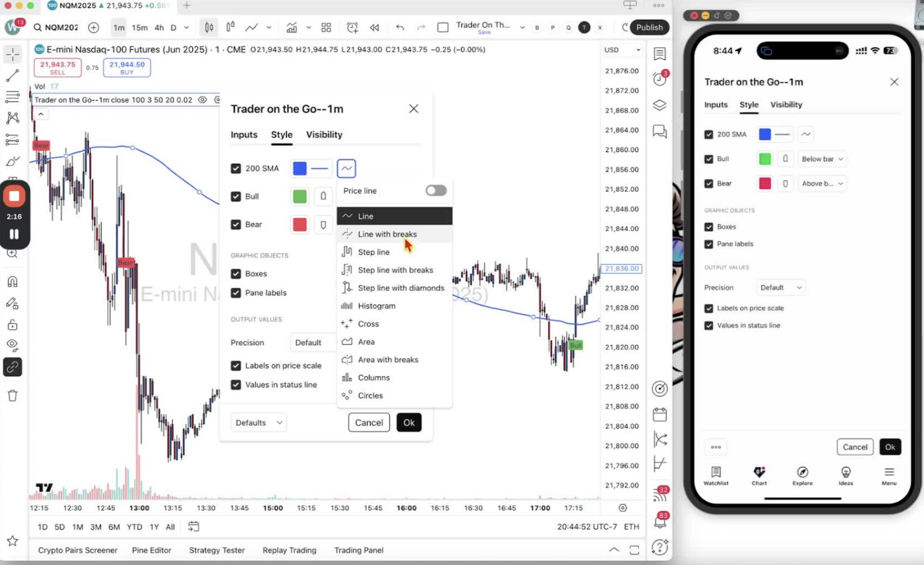Click the Ok button on the phone

[890, 447]
